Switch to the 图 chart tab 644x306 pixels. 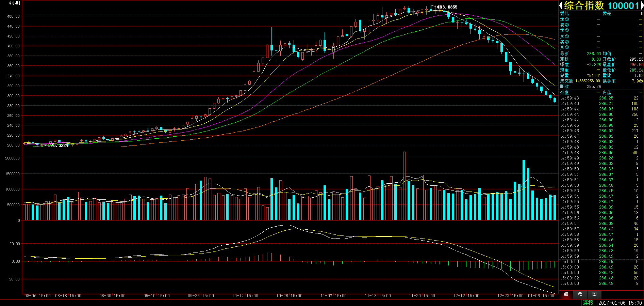click(594, 294)
